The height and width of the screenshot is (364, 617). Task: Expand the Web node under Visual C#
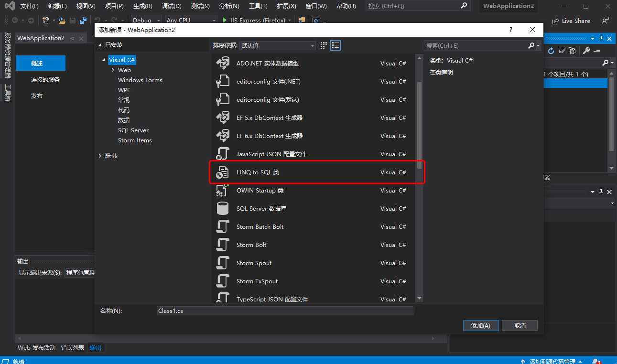pos(113,70)
